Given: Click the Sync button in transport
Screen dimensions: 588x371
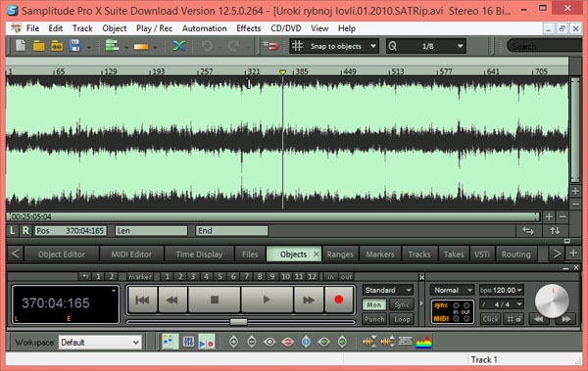Looking at the screenshot, I should (402, 304).
